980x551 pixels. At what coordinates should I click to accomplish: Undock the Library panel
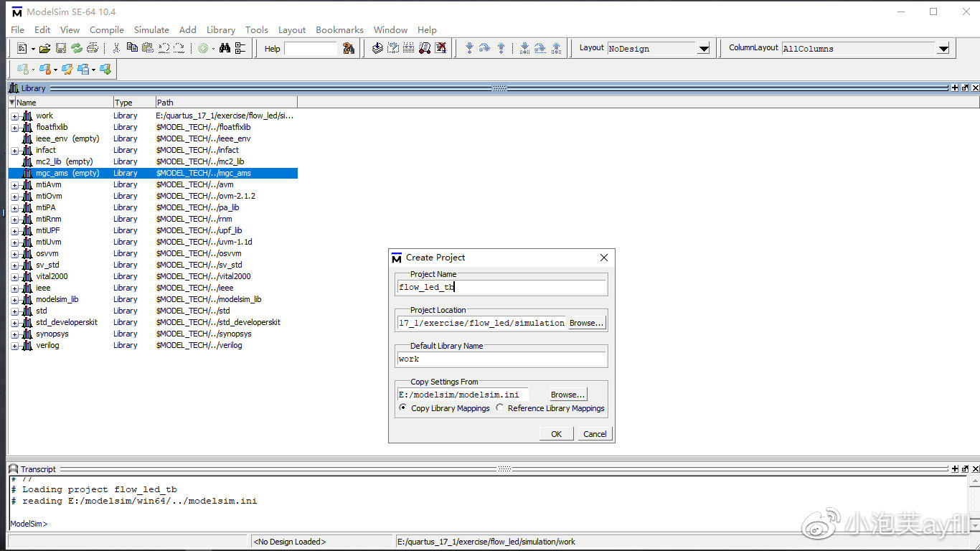[x=965, y=88]
